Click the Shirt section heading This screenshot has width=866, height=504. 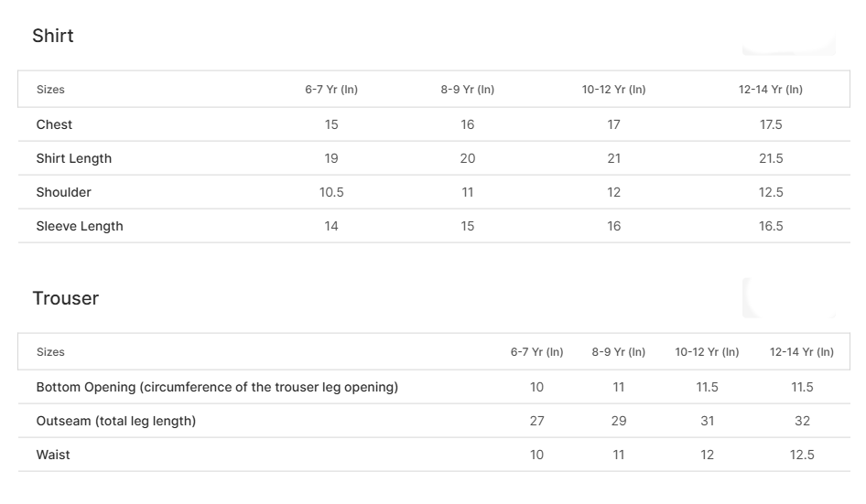53,36
